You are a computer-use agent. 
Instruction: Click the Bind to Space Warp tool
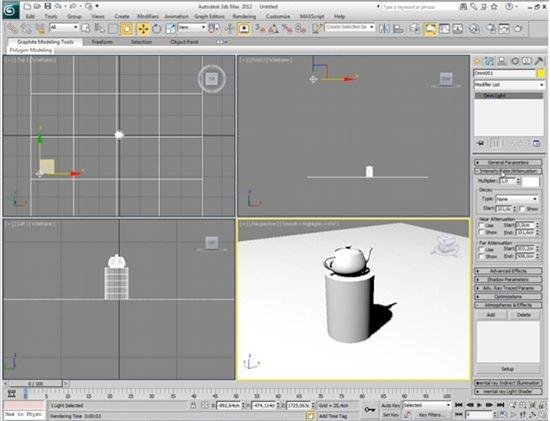[40, 28]
